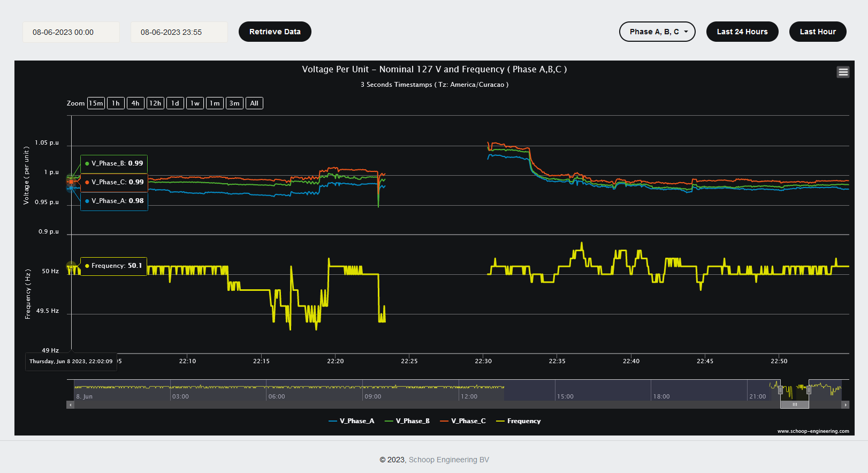The width and height of the screenshot is (868, 473).
Task: Click the Last Hour button
Action: (818, 32)
